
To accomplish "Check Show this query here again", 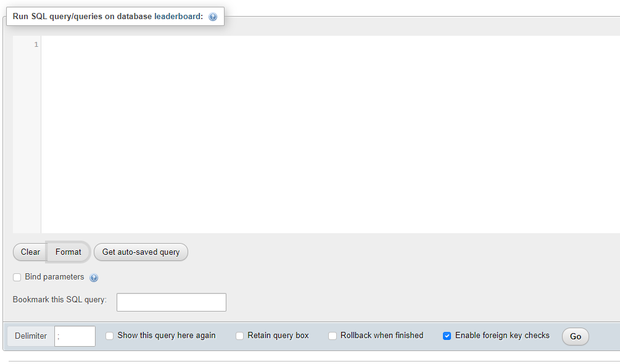I will (x=109, y=336).
